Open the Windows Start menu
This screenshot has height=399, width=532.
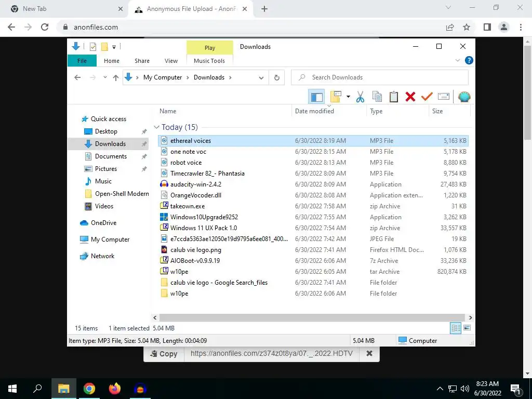click(12, 389)
